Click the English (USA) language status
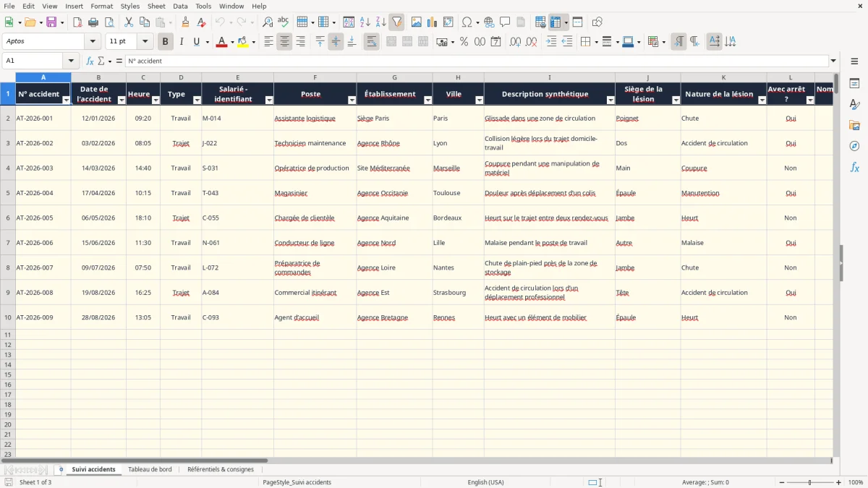Screen dimensions: 868x488 (485, 482)
